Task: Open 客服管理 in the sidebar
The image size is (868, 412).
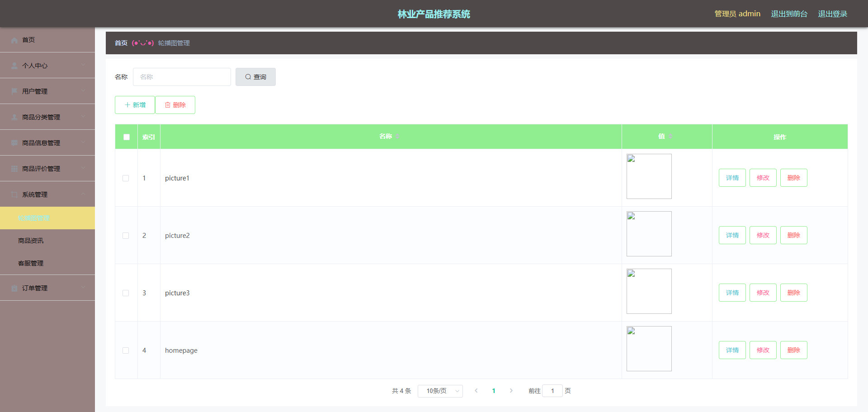Action: (x=47, y=263)
